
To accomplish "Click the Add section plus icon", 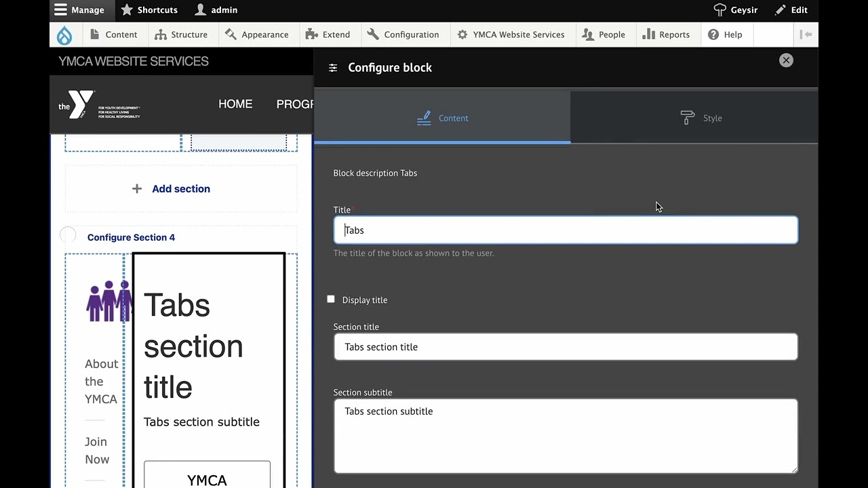I will point(137,189).
